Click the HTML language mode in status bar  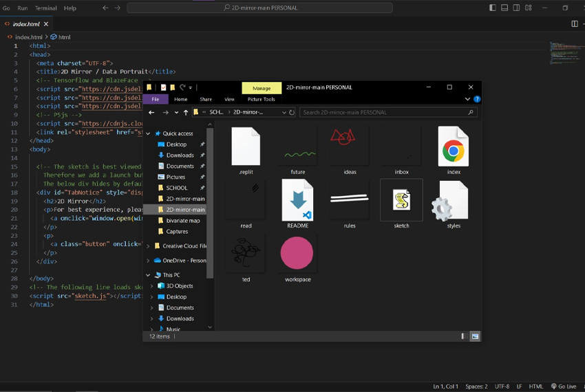536,386
